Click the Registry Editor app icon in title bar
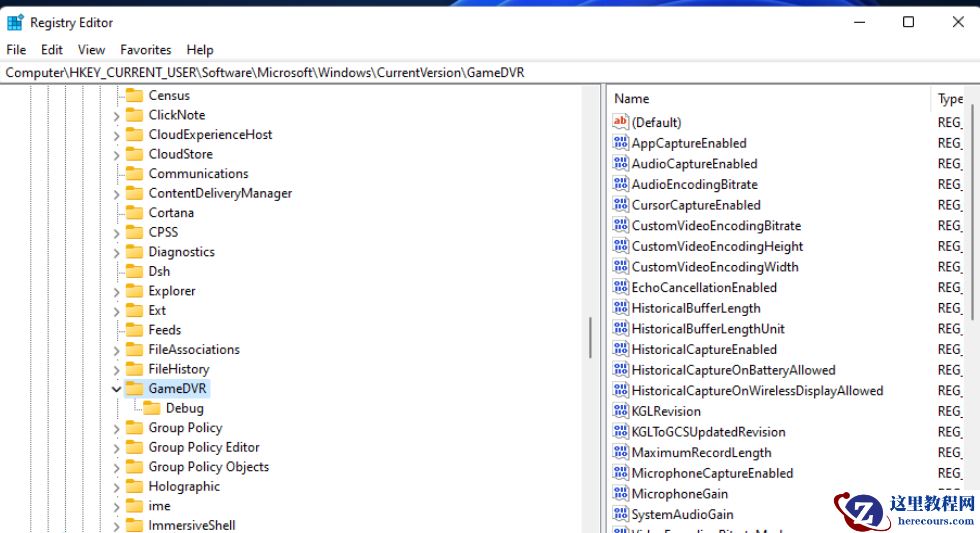980x533 pixels. coord(15,22)
